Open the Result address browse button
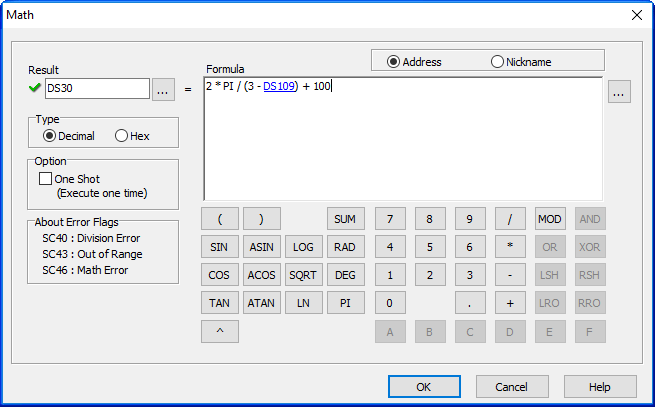The image size is (655, 407). (163, 90)
